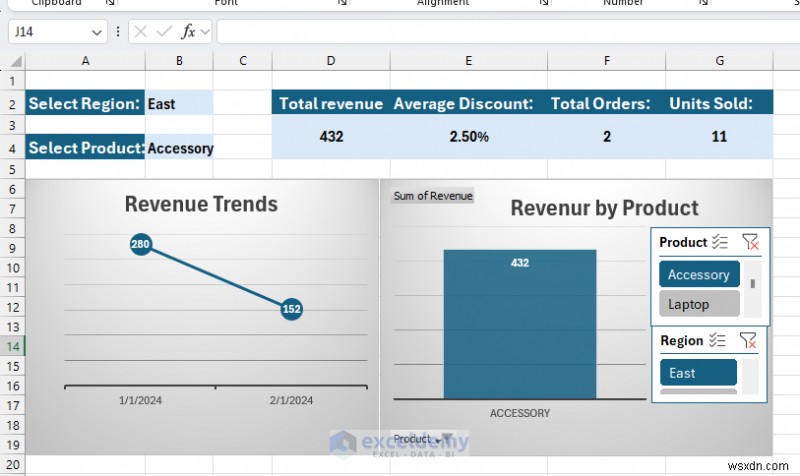800x476 pixels.
Task: Click the units sold value 11
Action: click(719, 137)
